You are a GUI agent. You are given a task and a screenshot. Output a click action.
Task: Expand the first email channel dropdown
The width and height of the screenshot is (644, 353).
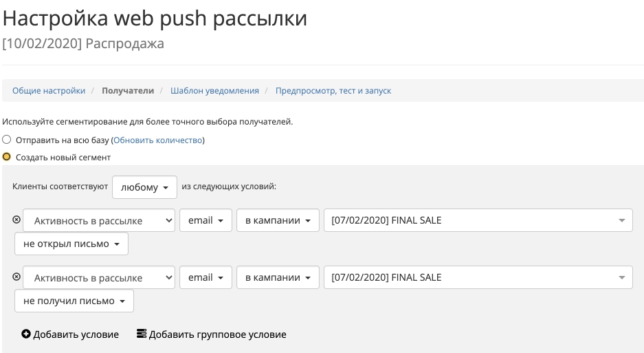[205, 221]
